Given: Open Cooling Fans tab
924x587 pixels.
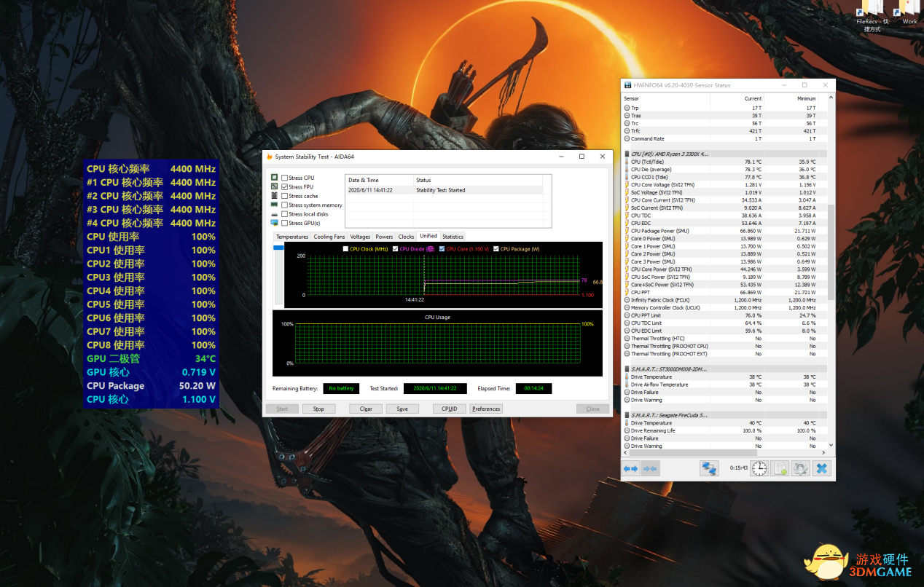Looking at the screenshot, I should [x=329, y=237].
